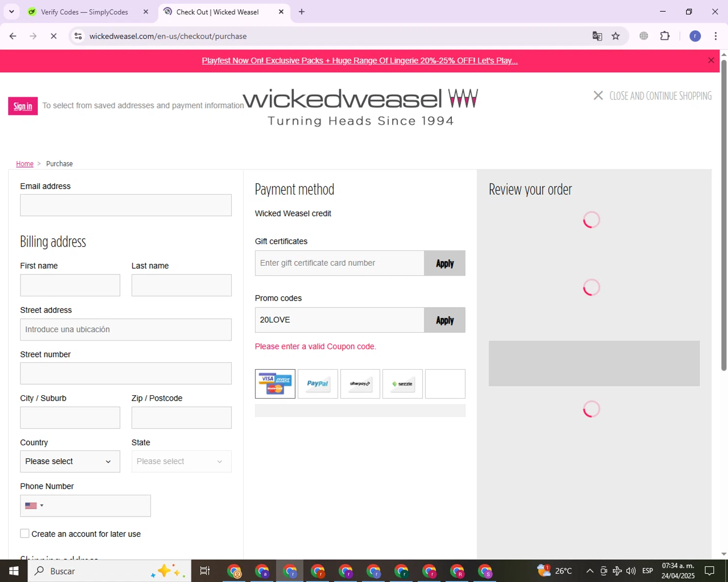Viewport: 728px width, 582px height.
Task: Open the phone country flag selector
Action: [x=34, y=505]
